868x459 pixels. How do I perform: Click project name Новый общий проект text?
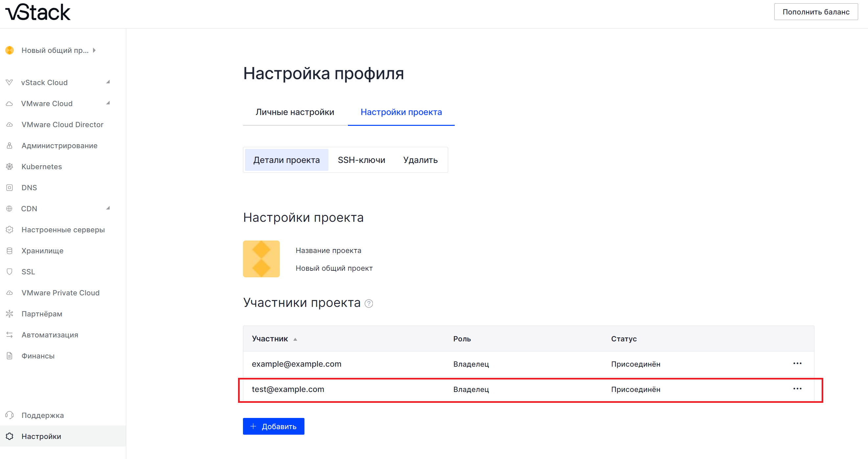[x=334, y=268]
